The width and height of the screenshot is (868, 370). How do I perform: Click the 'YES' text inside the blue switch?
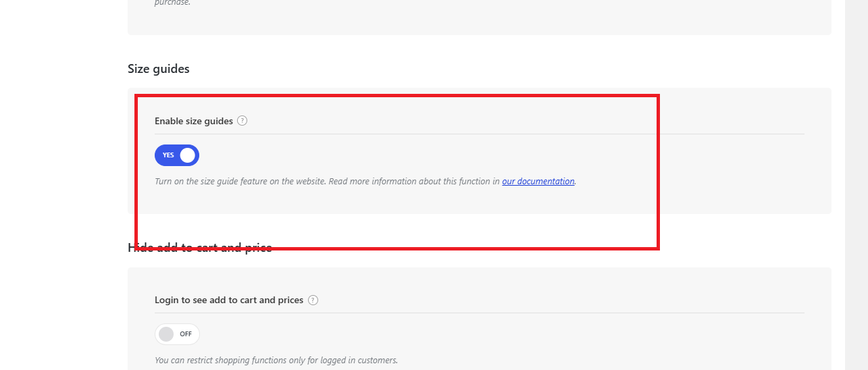(x=168, y=155)
